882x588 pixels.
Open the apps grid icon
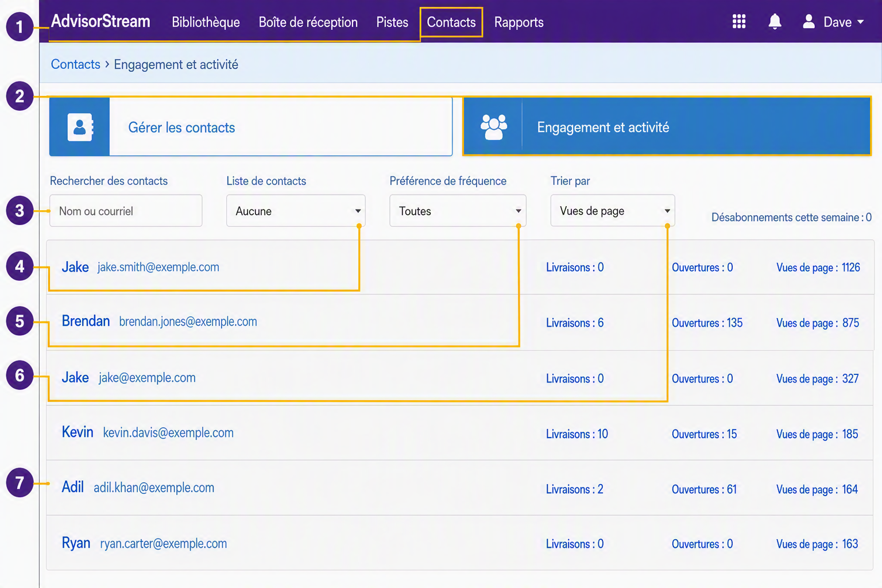click(x=739, y=22)
